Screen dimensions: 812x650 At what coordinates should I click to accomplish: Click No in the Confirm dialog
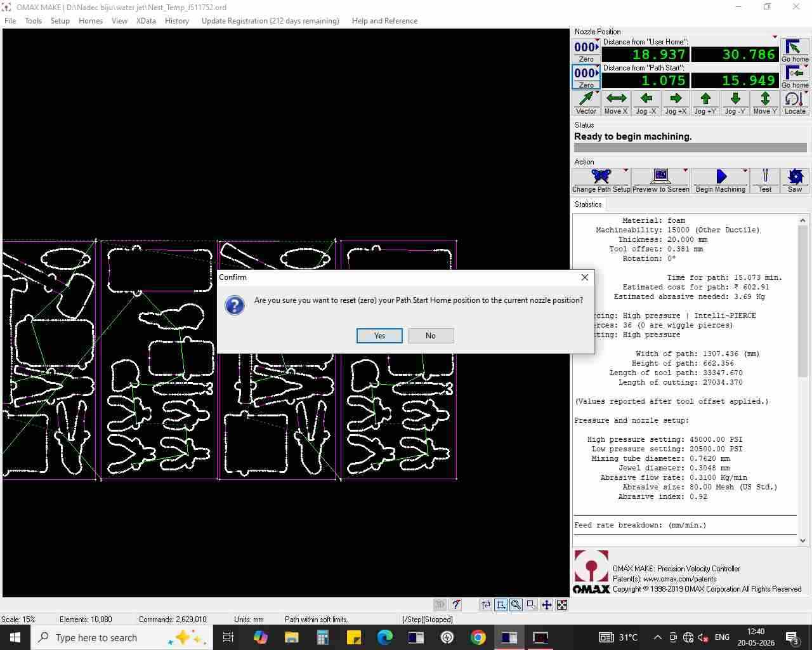point(431,336)
